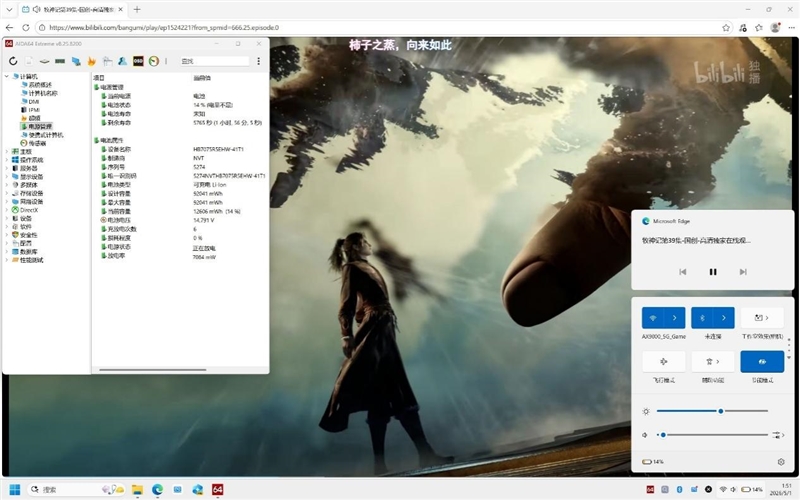The height and width of the screenshot is (500, 800).
Task: Select the 电源管理 tree item
Action: coord(40,126)
